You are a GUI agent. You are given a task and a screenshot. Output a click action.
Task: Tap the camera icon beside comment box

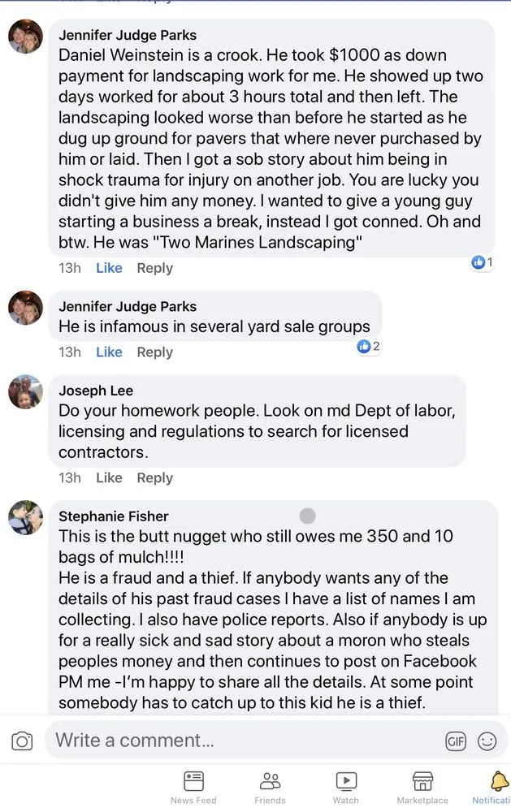(x=22, y=741)
